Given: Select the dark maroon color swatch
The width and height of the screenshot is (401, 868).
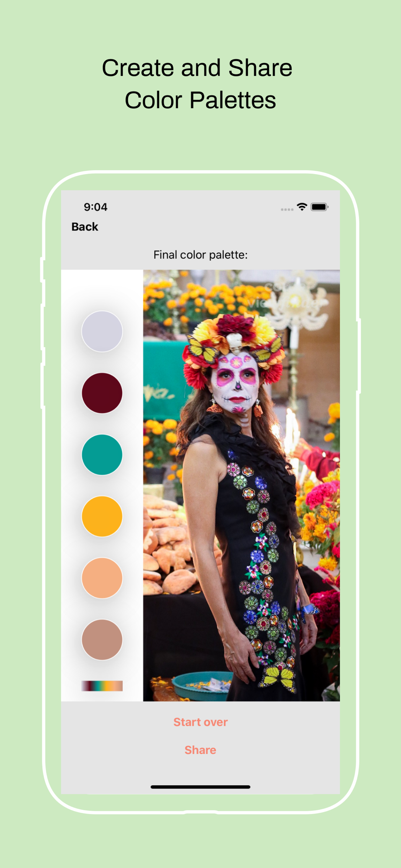Looking at the screenshot, I should tap(102, 393).
